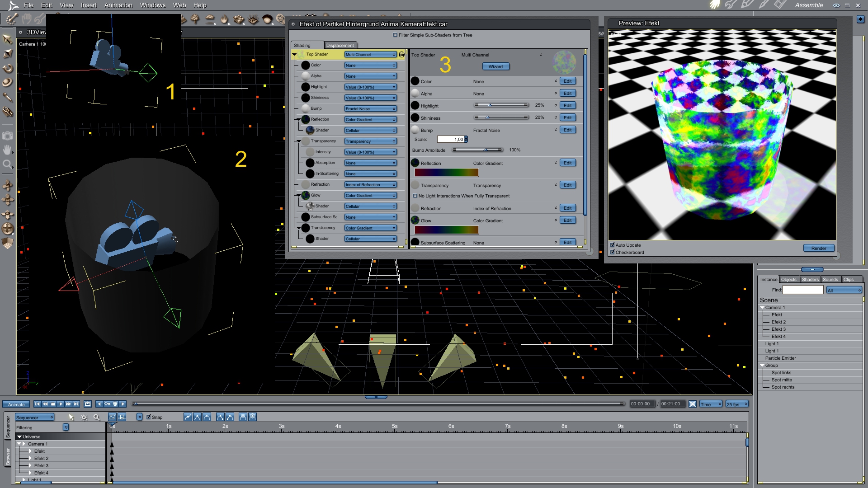Screen dimensions: 868x488
Task: Click the camera render icon in toolbar
Action: [8, 136]
